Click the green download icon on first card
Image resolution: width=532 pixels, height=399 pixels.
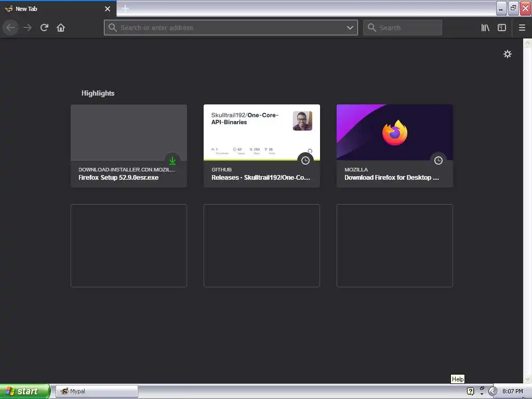(x=172, y=161)
